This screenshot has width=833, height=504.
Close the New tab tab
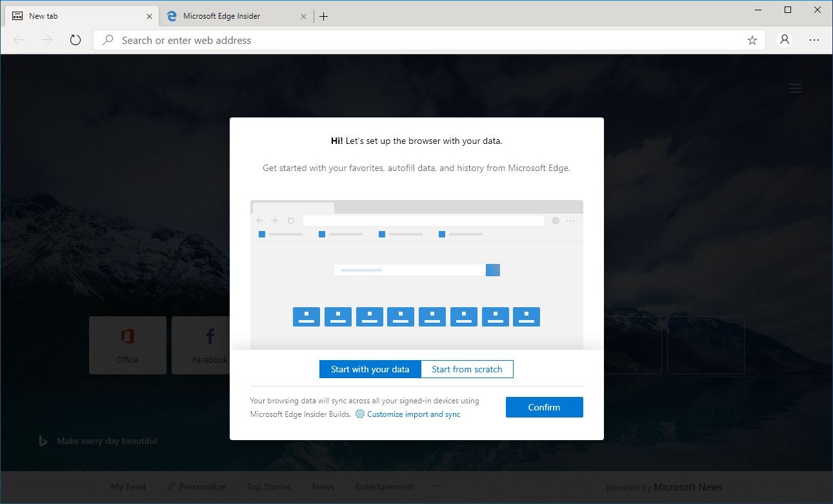coord(149,16)
